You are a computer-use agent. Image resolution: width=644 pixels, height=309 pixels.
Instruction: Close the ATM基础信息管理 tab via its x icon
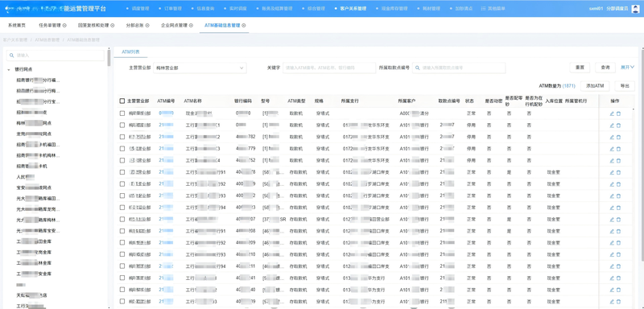tap(244, 25)
